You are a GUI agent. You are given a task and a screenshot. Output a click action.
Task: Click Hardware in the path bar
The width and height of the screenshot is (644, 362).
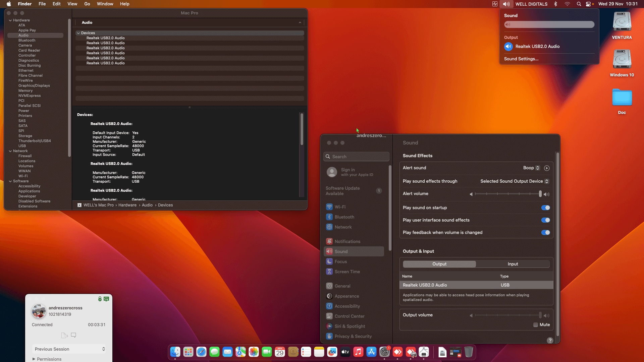[x=127, y=205]
